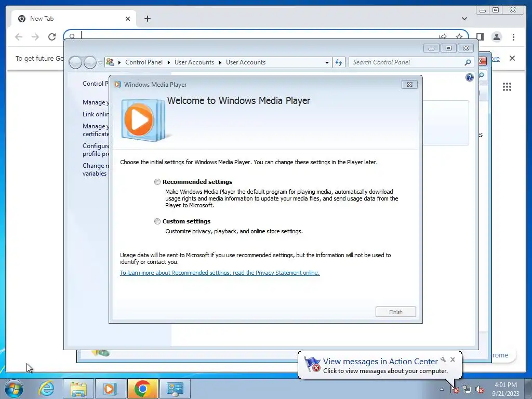Open Chrome tab search dropdown arrow

click(464, 19)
